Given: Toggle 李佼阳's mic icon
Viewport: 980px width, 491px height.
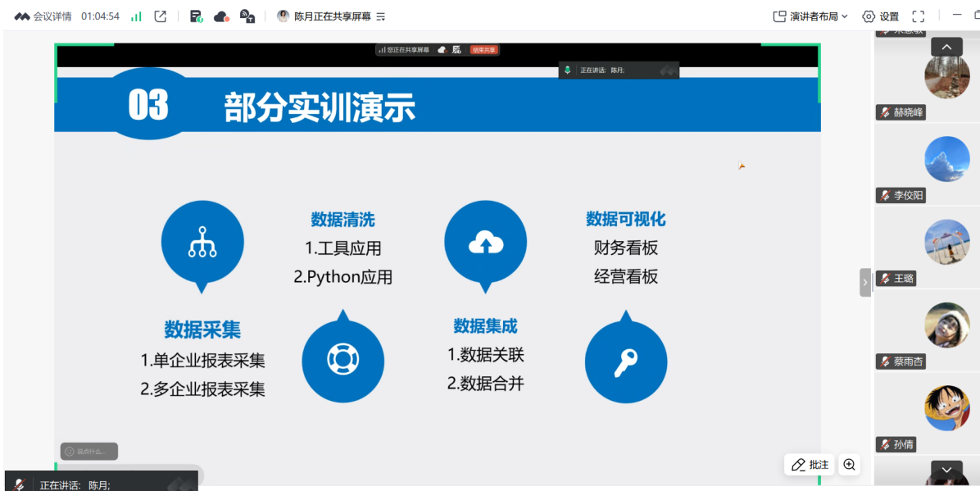Looking at the screenshot, I should (x=883, y=196).
